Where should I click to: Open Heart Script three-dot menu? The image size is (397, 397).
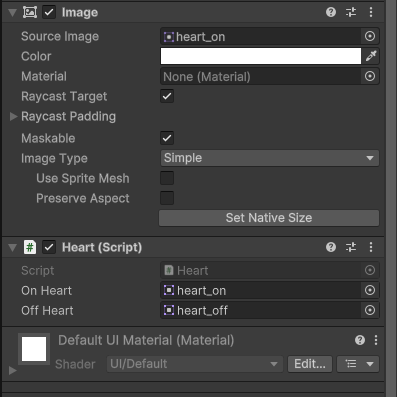coord(371,247)
